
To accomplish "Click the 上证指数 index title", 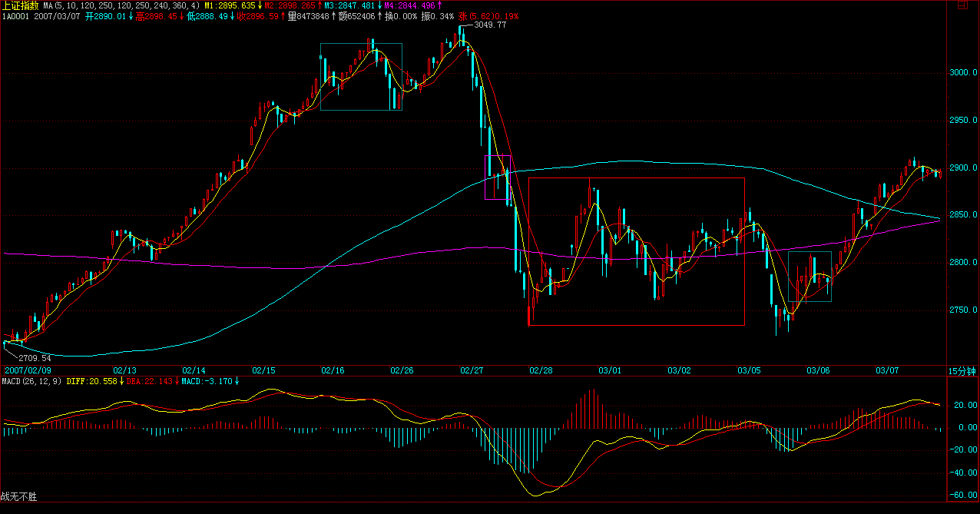I will pyautogui.click(x=21, y=5).
